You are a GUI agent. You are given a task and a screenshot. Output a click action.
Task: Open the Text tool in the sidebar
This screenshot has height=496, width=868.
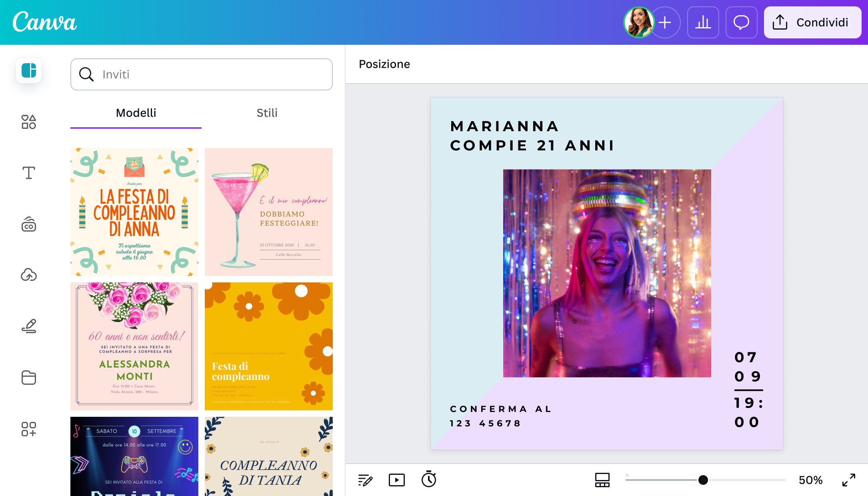coord(29,173)
